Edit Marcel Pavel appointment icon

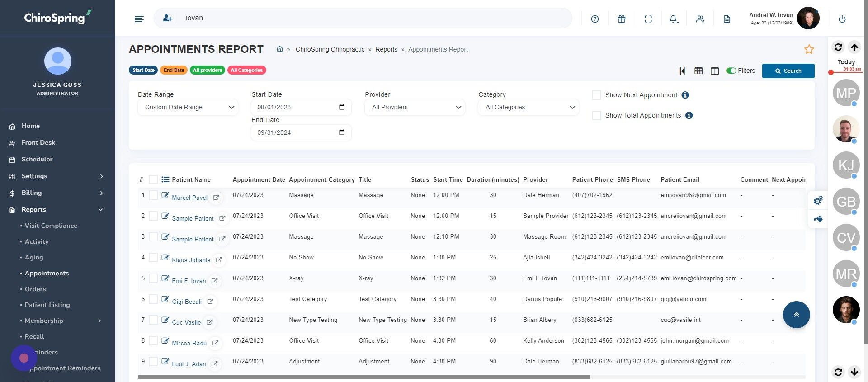point(165,195)
